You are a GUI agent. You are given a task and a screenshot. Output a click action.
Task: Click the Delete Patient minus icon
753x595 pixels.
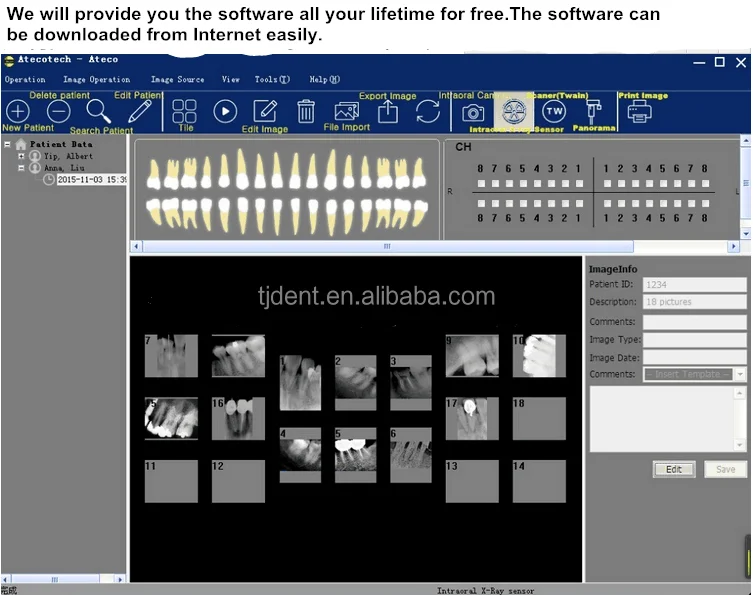point(58,111)
